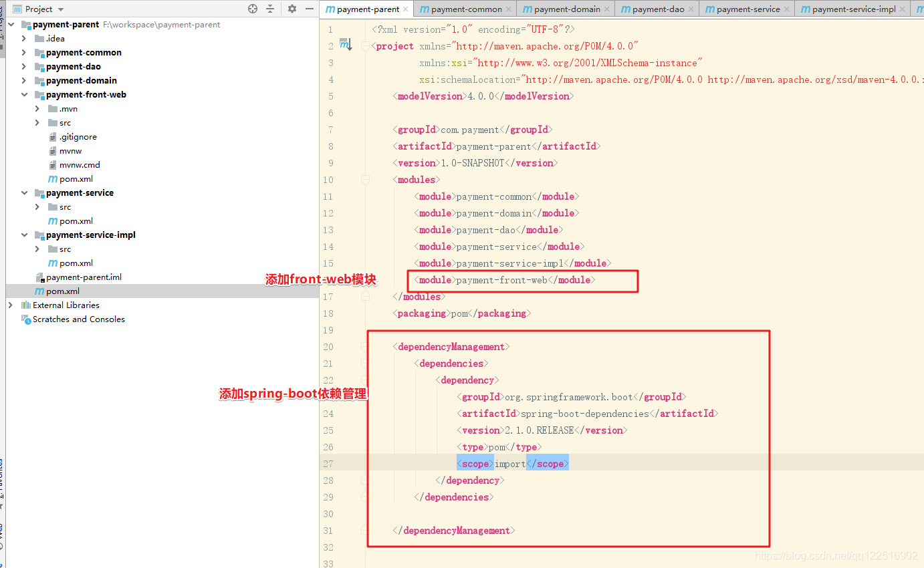Collapse the payment-service-impl module

24,235
